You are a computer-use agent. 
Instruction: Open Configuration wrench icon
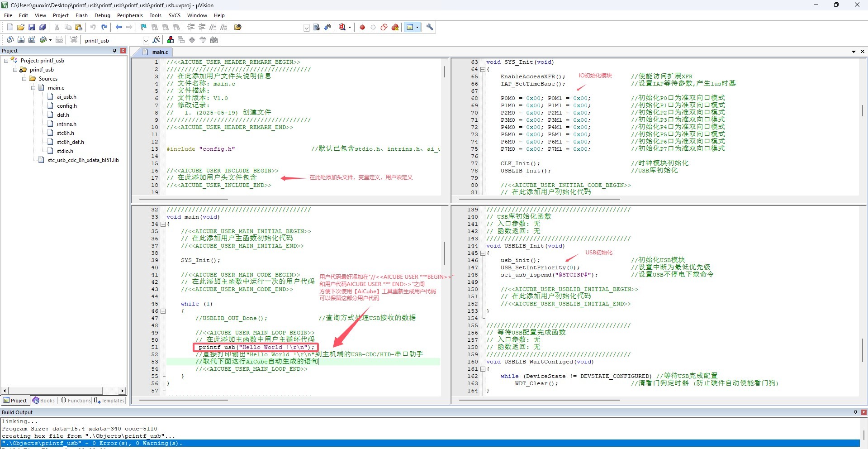(430, 27)
